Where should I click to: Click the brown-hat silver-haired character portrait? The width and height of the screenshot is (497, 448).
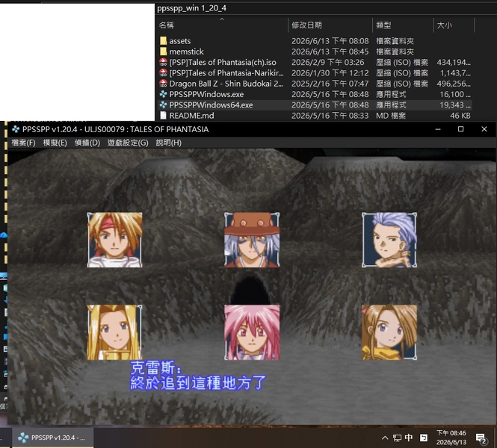point(252,240)
